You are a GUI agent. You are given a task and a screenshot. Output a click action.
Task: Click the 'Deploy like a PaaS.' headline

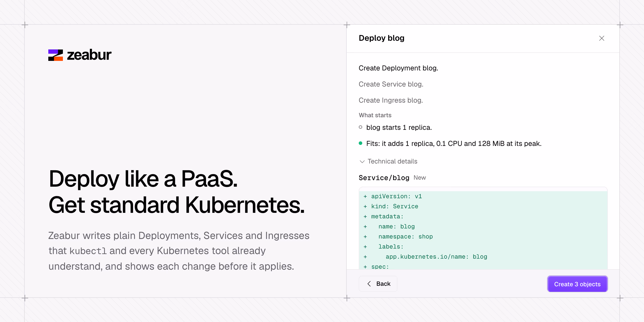(x=143, y=179)
